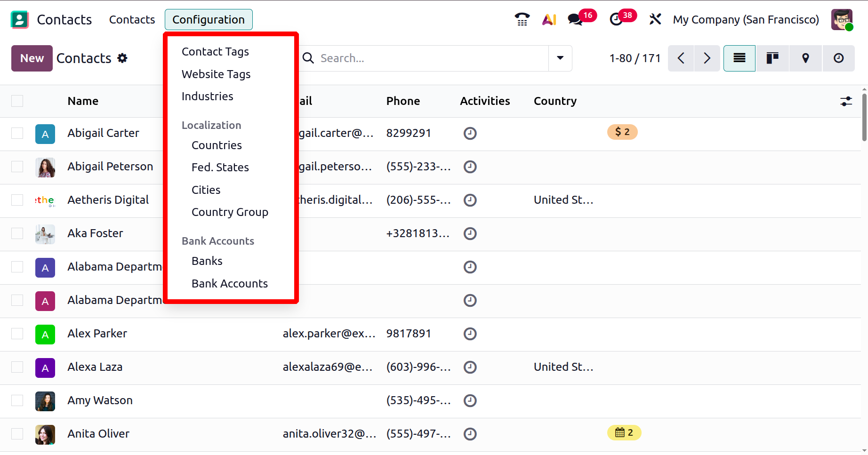This screenshot has width=868, height=455.
Task: Open the VoIP phone icon
Action: pyautogui.click(x=522, y=19)
